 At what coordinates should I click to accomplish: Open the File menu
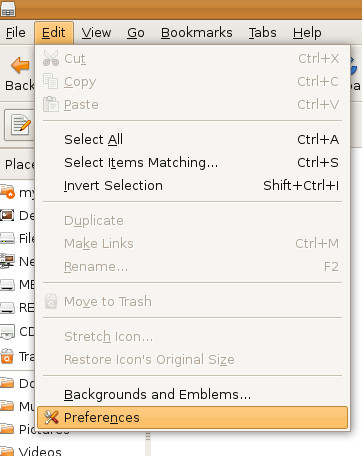16,33
